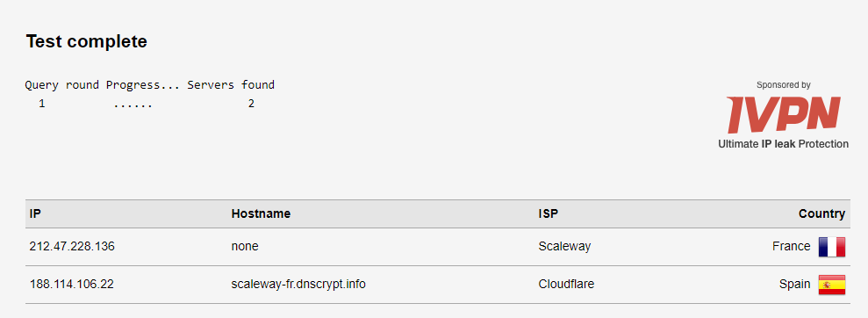Screen dimensions: 868x318
Task: Click the France flag icon
Action: point(832,247)
